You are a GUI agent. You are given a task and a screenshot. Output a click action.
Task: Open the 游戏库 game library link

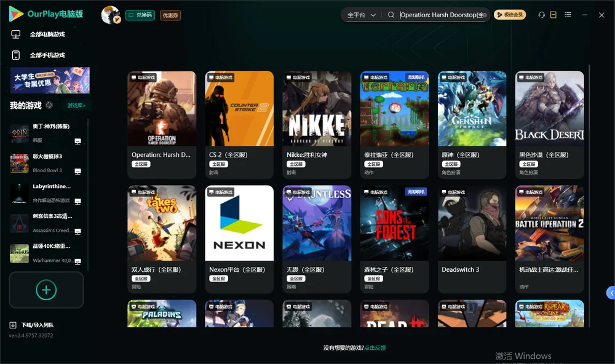tap(76, 106)
